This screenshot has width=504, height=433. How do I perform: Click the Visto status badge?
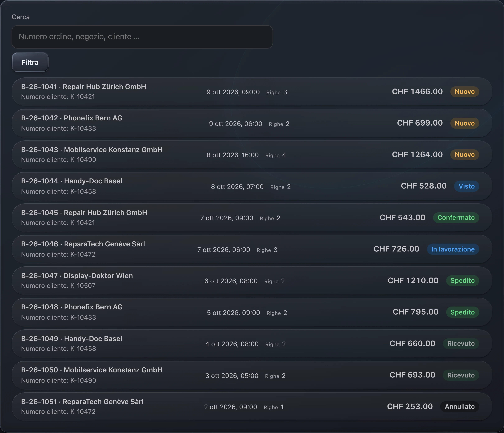point(467,186)
